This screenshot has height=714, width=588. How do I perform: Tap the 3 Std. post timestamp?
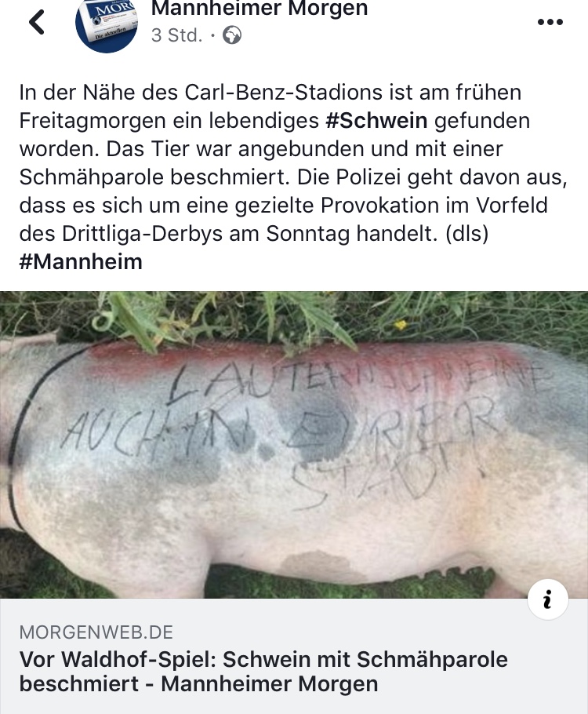pyautogui.click(x=176, y=35)
